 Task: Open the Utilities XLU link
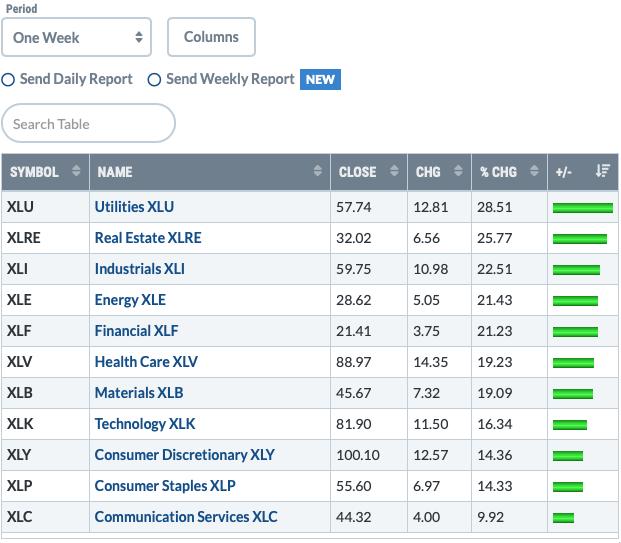[x=134, y=207]
